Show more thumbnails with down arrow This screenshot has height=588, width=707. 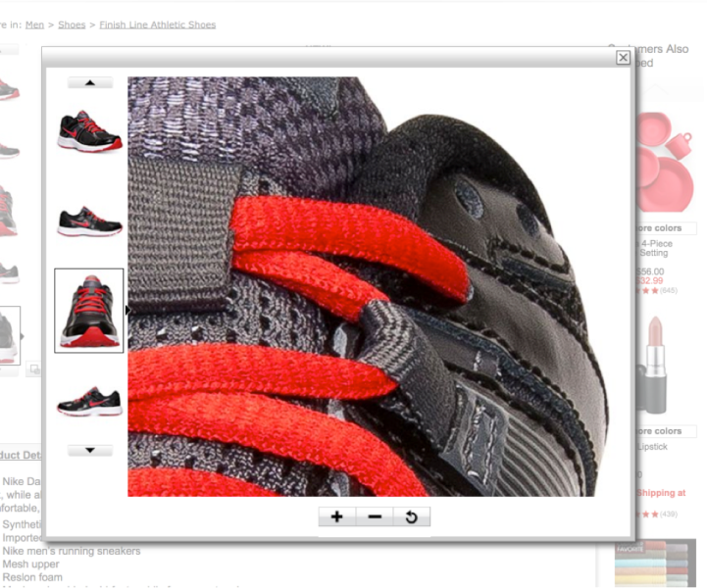click(x=90, y=450)
